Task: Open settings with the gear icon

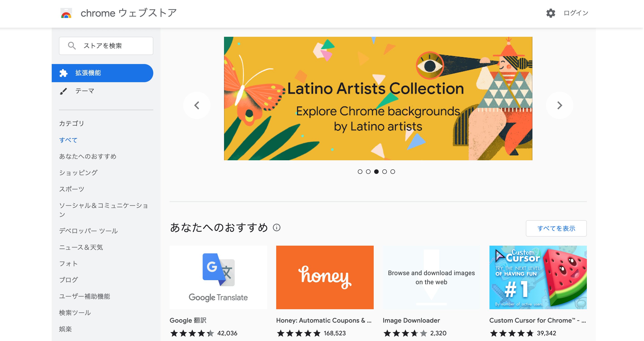Action: (x=551, y=13)
